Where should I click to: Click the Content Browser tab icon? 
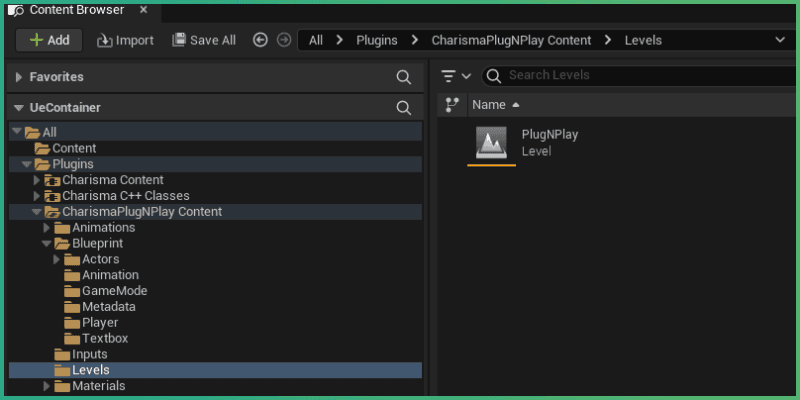tap(16, 10)
